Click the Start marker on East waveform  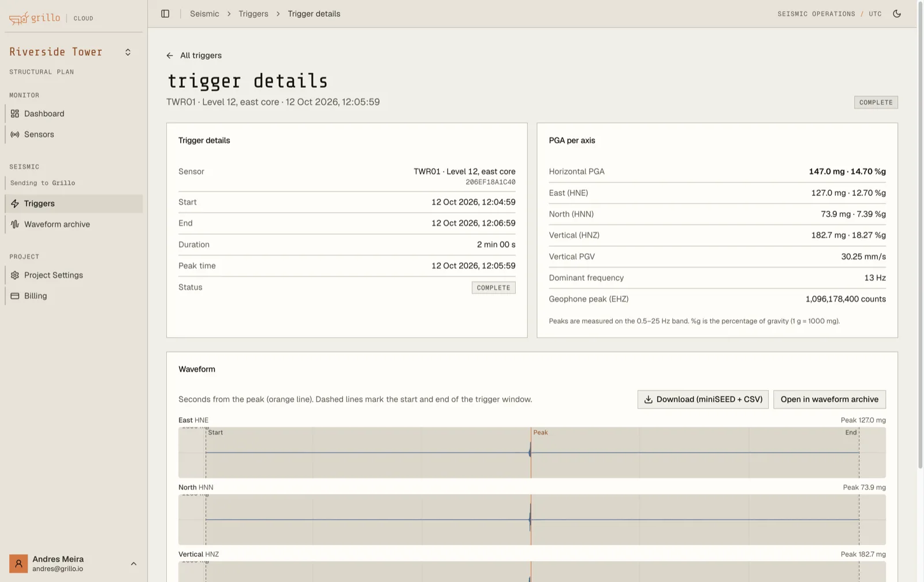pos(215,432)
